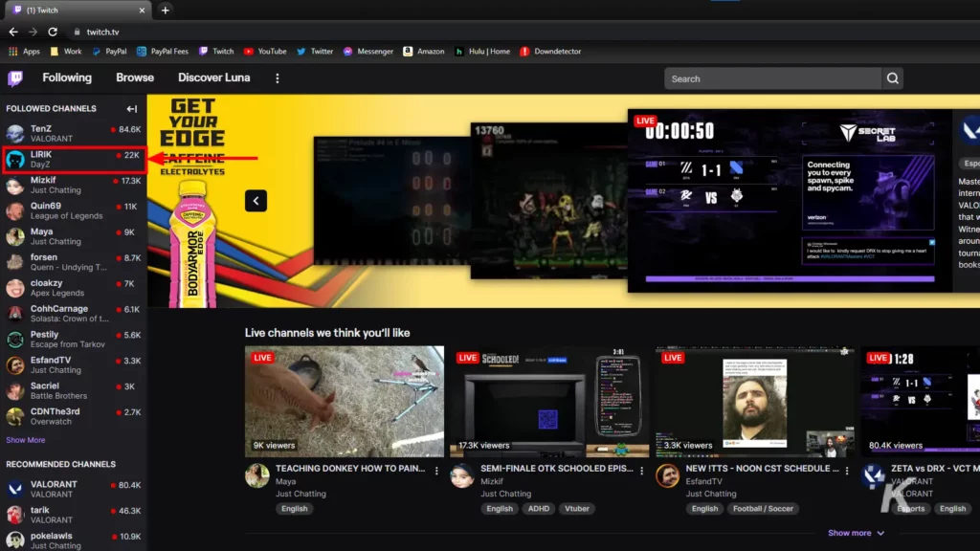The image size is (980, 551).
Task: Open the Sacriel Battle Brothers channel
Action: (74, 390)
